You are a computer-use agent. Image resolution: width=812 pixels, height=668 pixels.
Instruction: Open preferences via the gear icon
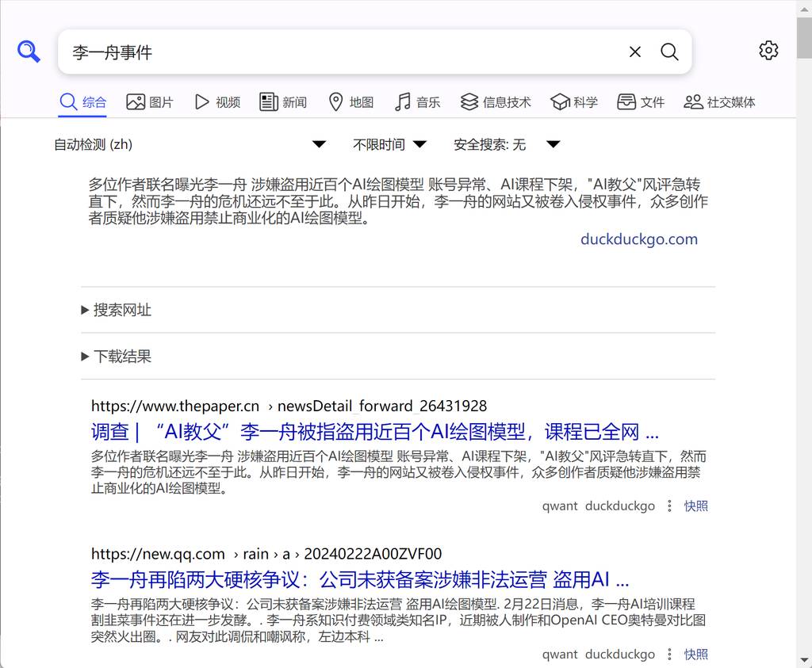(x=768, y=51)
